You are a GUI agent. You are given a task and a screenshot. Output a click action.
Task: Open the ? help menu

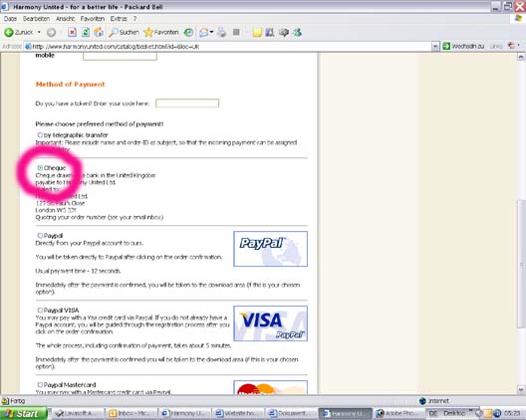tap(134, 19)
